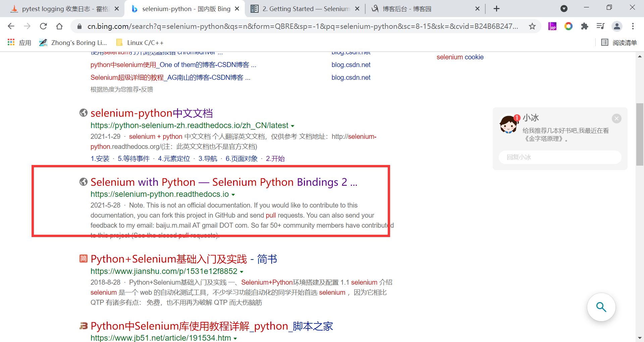Expand dropdown beside jb51.net URL
The width and height of the screenshot is (644, 342).
click(x=235, y=339)
